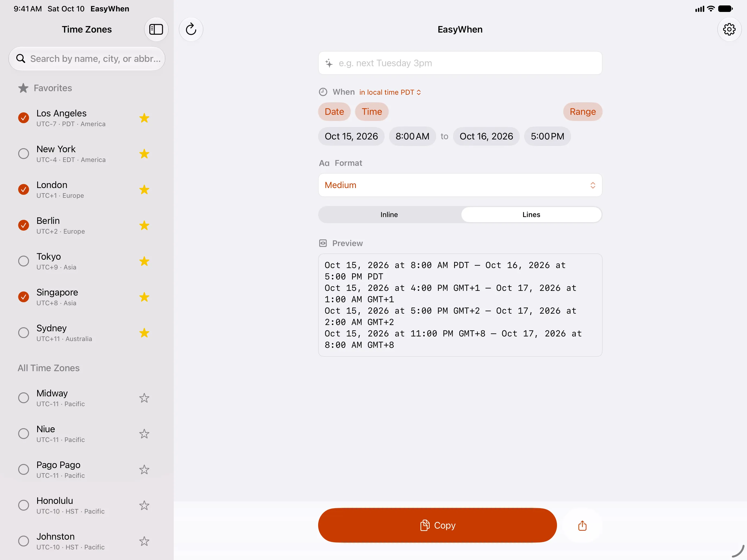Toggle the Date pill
747x560 pixels.
(x=334, y=112)
